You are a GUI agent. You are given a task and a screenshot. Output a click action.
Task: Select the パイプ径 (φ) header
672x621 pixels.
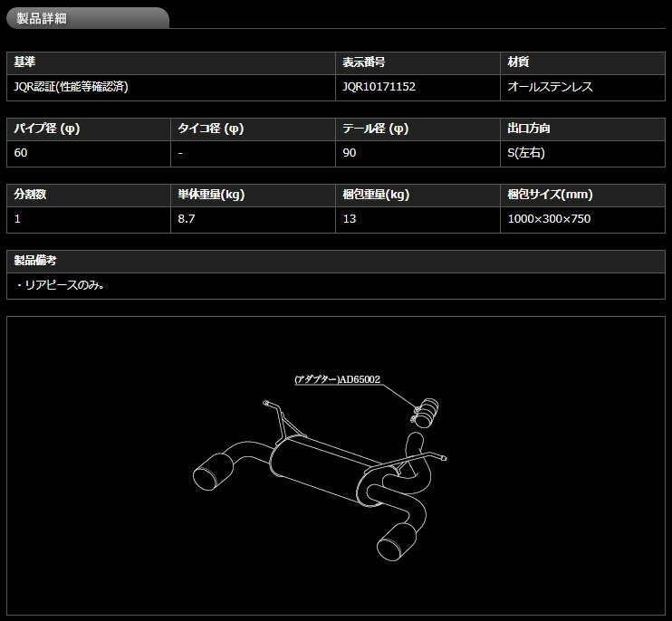(47, 129)
